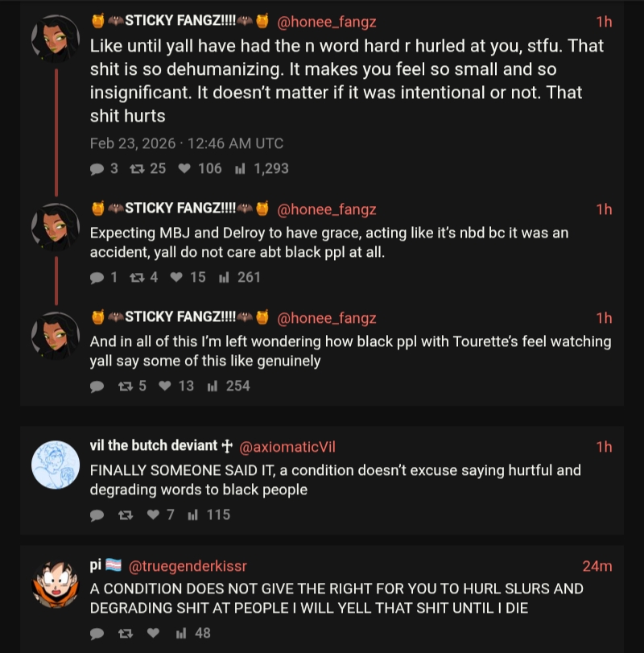This screenshot has width=644, height=653.
Task: Click pi's Goku profile picture
Action: [x=56, y=584]
